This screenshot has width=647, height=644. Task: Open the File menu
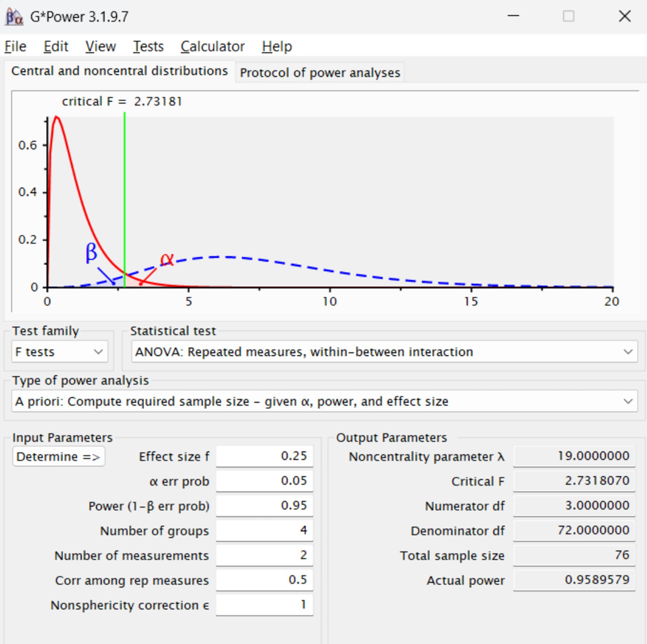tap(15, 47)
